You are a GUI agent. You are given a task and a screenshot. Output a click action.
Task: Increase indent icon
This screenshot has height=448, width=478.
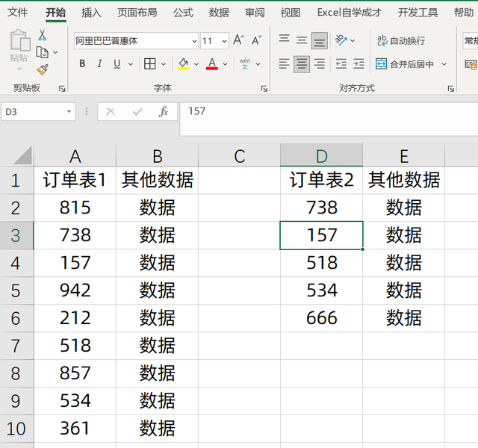[358, 64]
